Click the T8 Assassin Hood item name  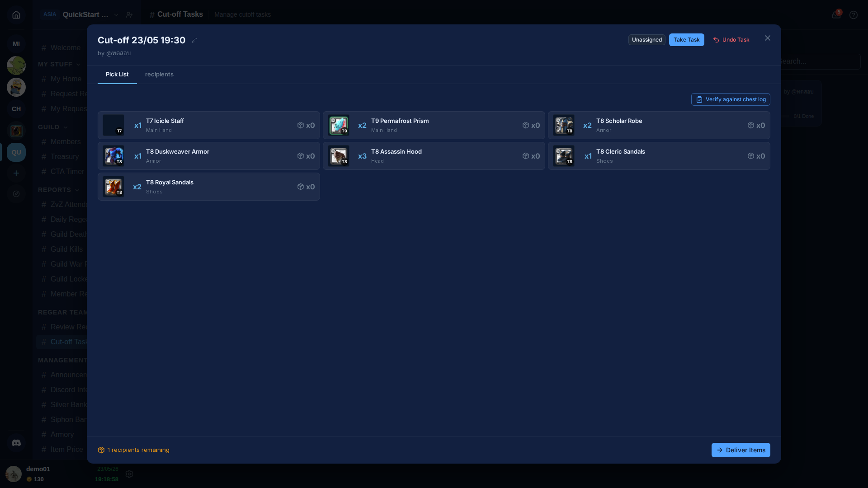tap(396, 152)
